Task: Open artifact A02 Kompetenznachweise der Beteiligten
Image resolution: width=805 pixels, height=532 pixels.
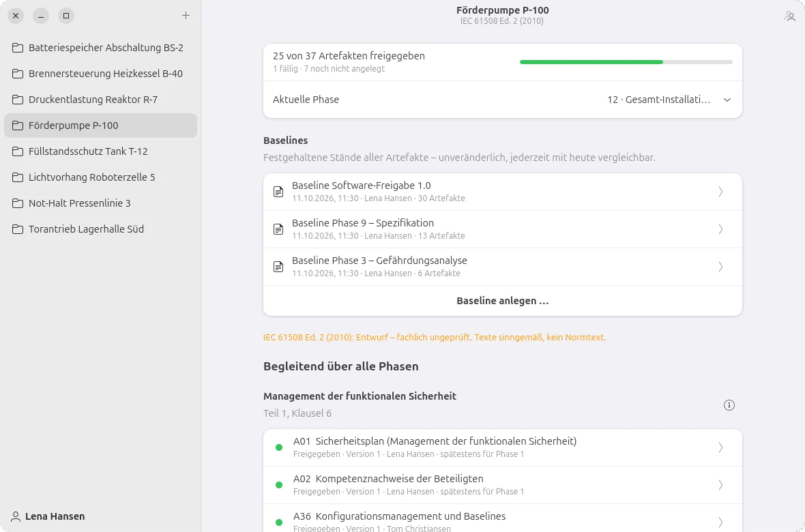Action: 503,485
